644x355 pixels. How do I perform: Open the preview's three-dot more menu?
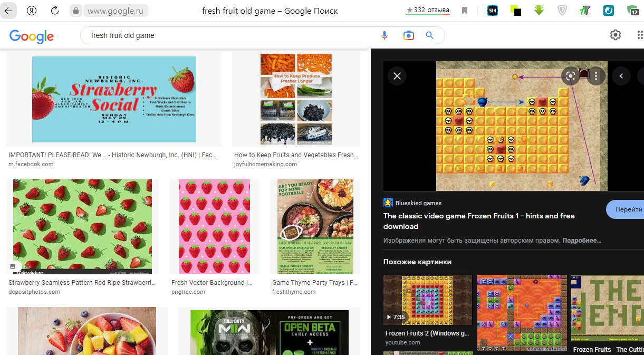[x=596, y=76]
